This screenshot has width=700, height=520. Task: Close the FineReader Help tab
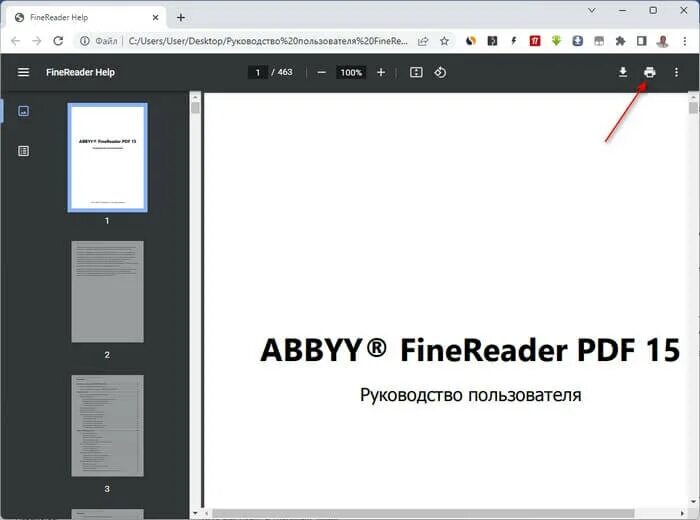[155, 17]
